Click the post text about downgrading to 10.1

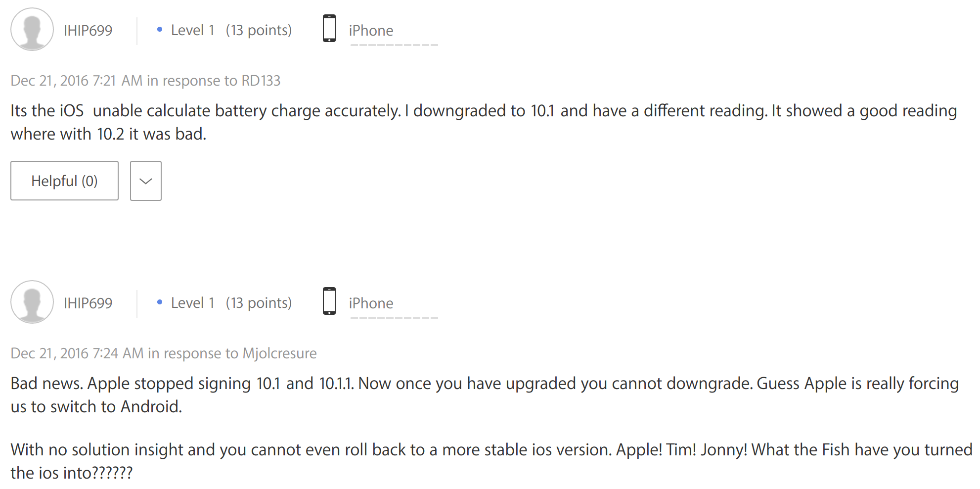coord(484,122)
